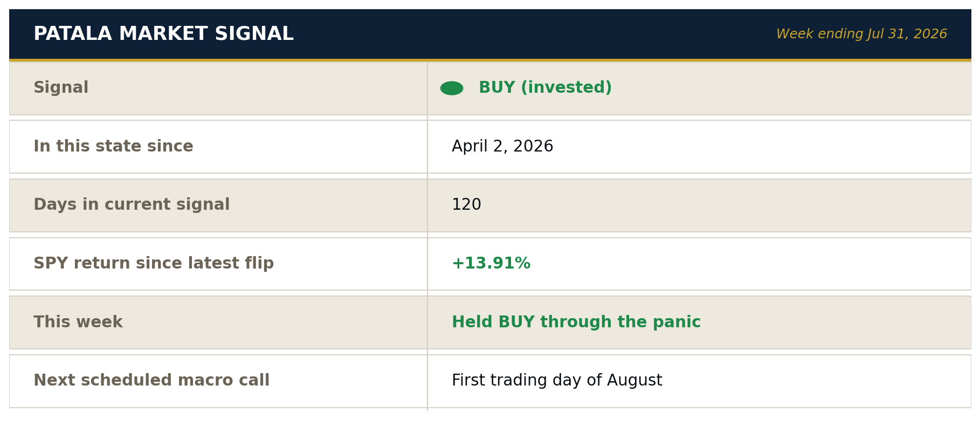Image resolution: width=980 pixels, height=440 pixels.
Task: Click the dark navy header banner
Action: point(490,34)
